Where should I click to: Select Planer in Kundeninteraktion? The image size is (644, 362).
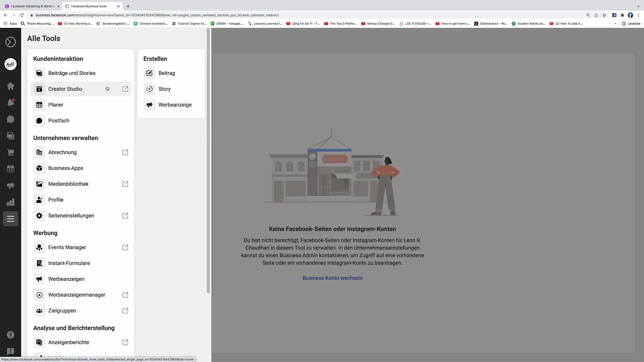(56, 105)
